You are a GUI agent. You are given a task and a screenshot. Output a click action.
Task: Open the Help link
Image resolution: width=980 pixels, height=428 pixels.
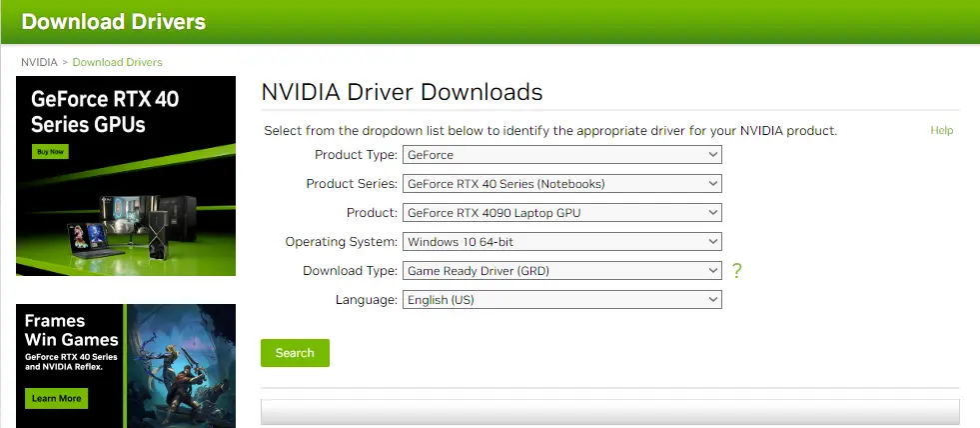(x=941, y=130)
